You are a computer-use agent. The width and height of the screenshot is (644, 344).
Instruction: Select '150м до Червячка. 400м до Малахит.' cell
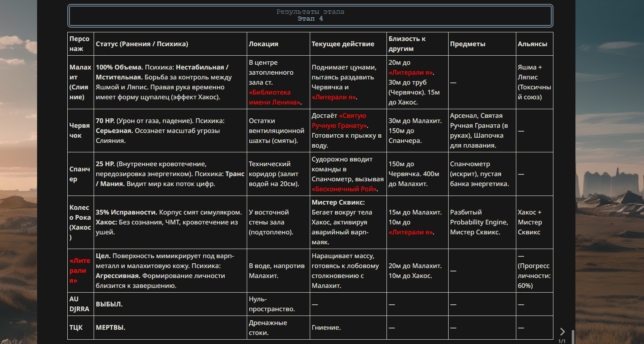(x=417, y=174)
